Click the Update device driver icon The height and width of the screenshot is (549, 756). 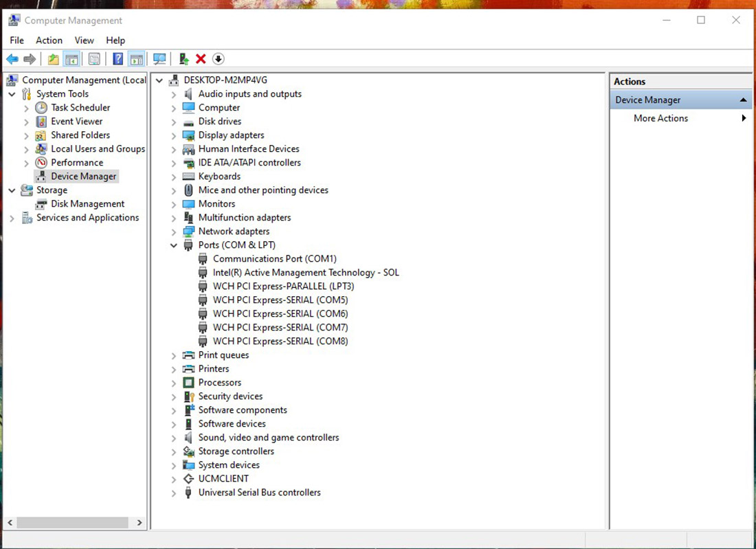(x=184, y=59)
